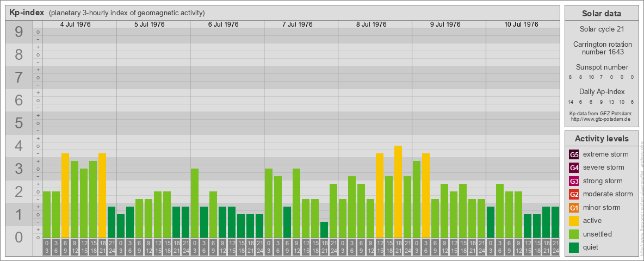Click daily Ap-index value 14
This screenshot has height=261, width=644.
[571, 102]
